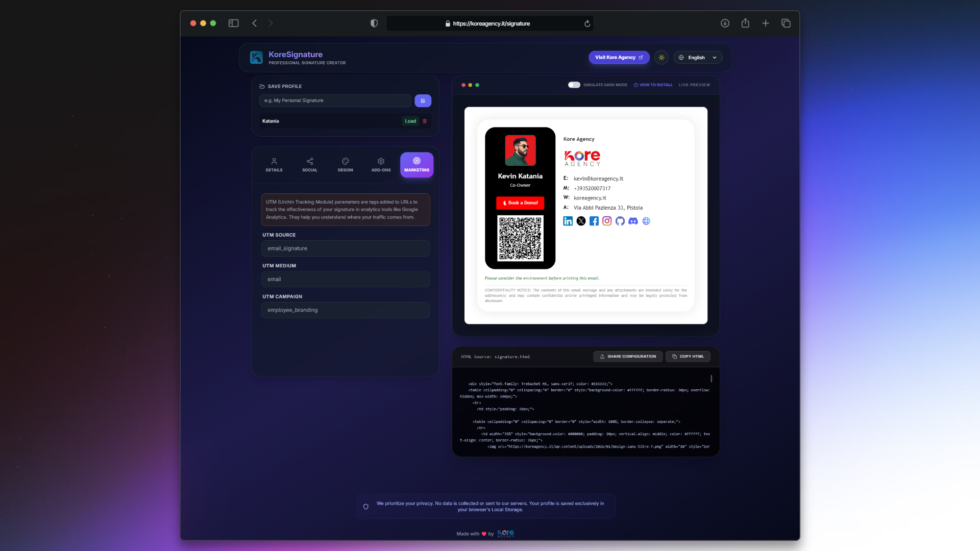Reload the page with refresh icon
980x551 pixels.
coord(587,23)
